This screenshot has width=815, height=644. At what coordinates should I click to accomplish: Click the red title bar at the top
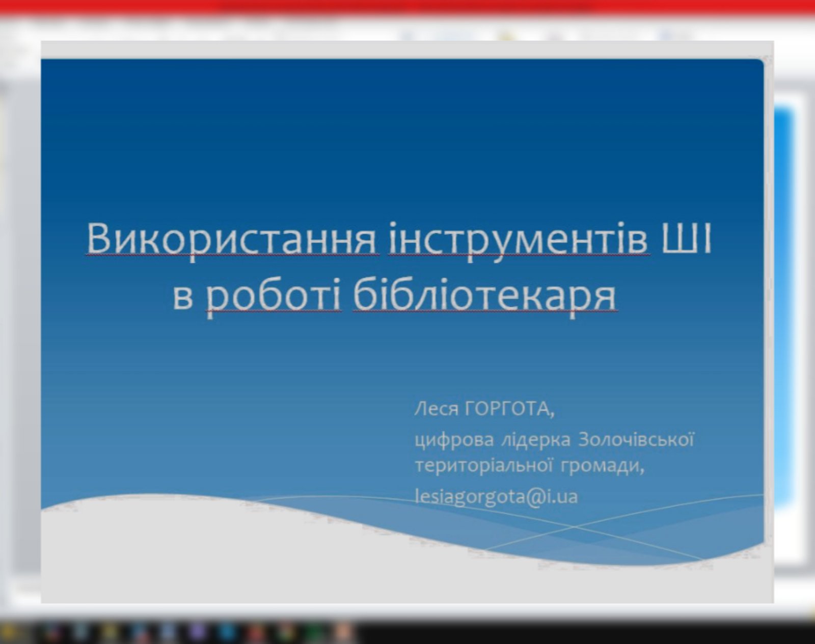(407, 7)
